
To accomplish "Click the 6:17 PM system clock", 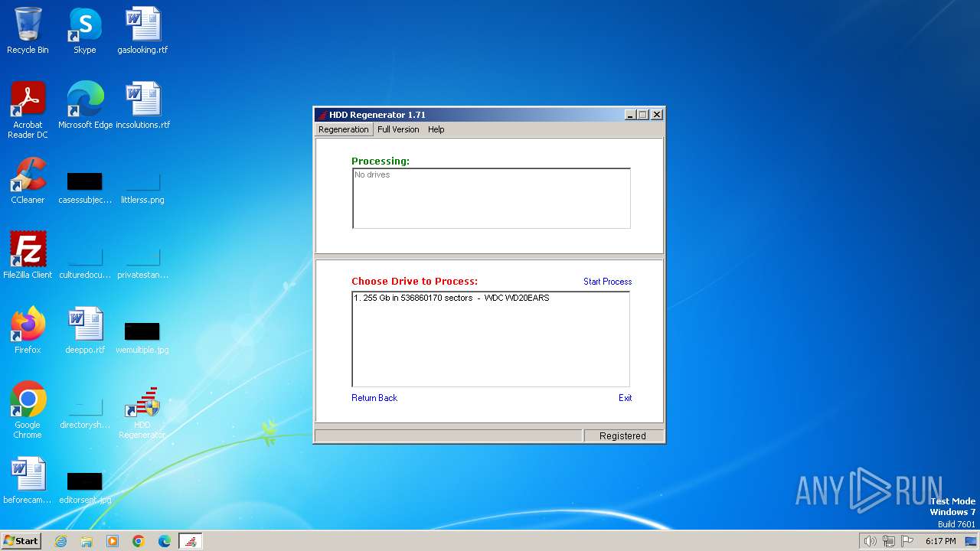I will (940, 541).
